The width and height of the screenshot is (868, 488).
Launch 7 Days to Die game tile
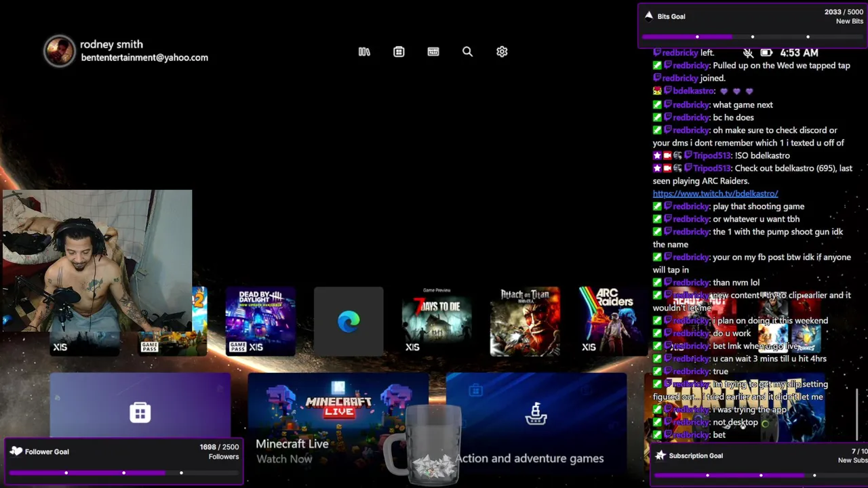coord(437,321)
